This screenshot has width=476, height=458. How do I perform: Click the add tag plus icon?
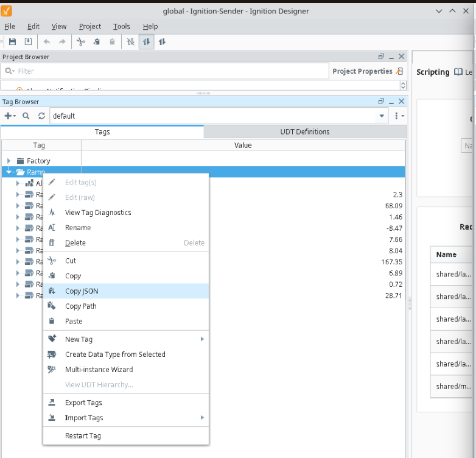click(x=10, y=116)
